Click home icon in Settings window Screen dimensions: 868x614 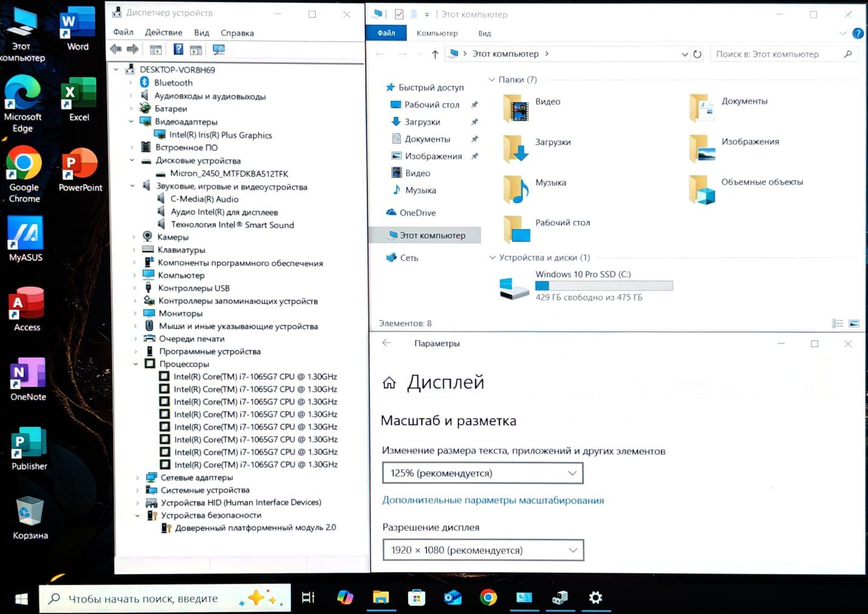tap(389, 382)
